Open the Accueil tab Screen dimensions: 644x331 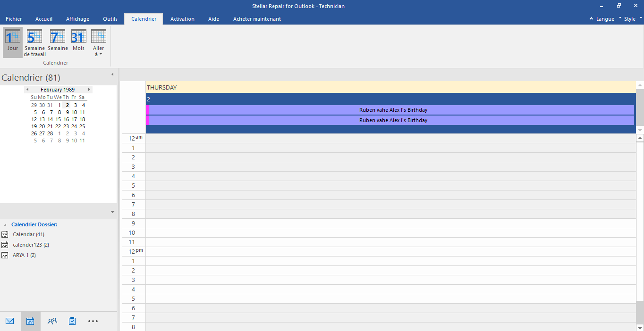44,19
